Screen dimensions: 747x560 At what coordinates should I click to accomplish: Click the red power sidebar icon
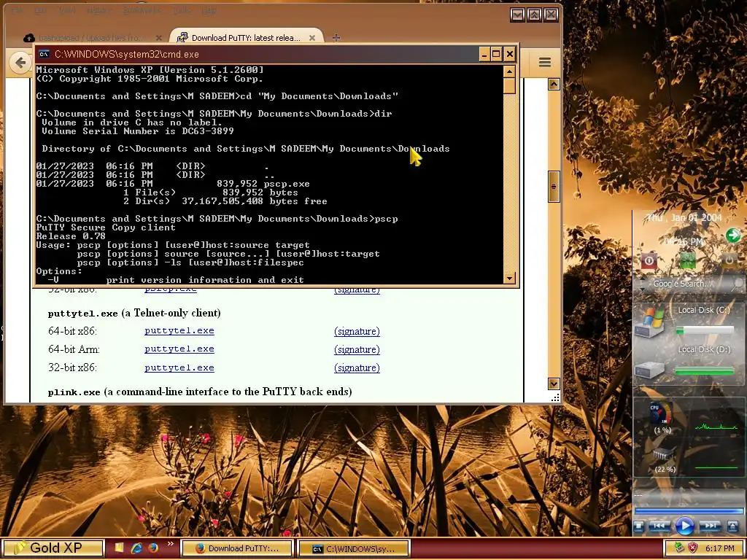pos(649,260)
